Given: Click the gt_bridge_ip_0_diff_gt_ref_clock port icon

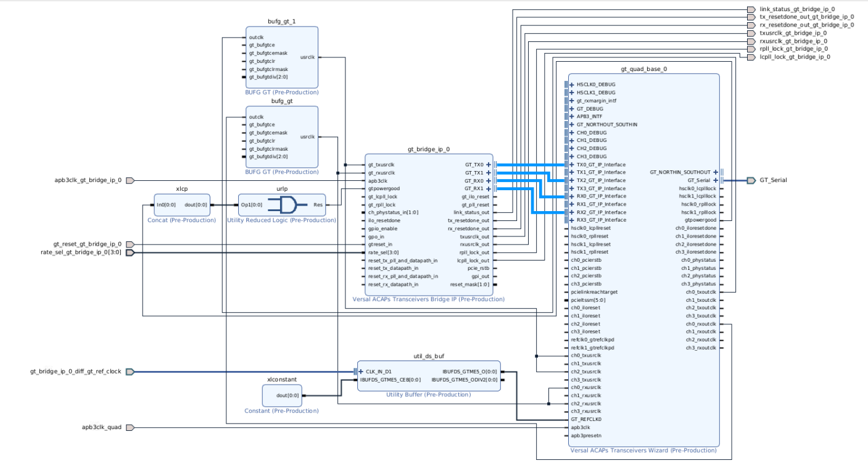Looking at the screenshot, I should pos(130,372).
